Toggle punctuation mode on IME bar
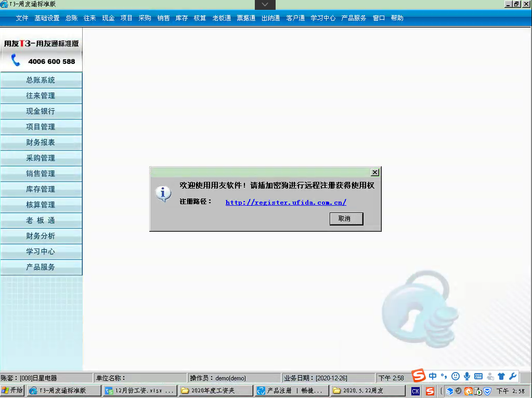 coord(444,376)
